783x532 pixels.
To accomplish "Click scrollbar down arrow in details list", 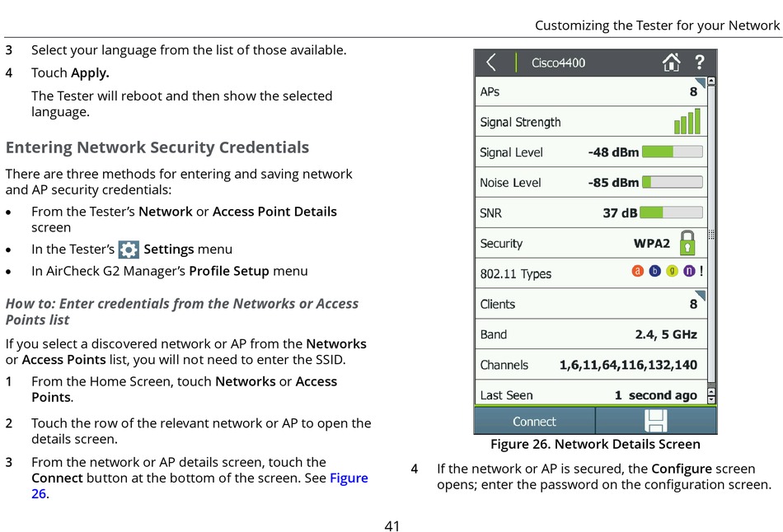I will click(x=711, y=399).
